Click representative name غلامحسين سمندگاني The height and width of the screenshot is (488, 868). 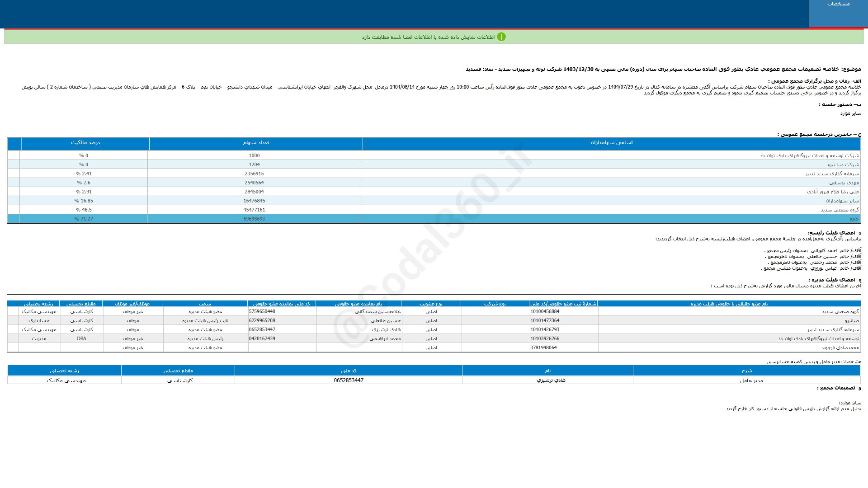click(x=377, y=312)
